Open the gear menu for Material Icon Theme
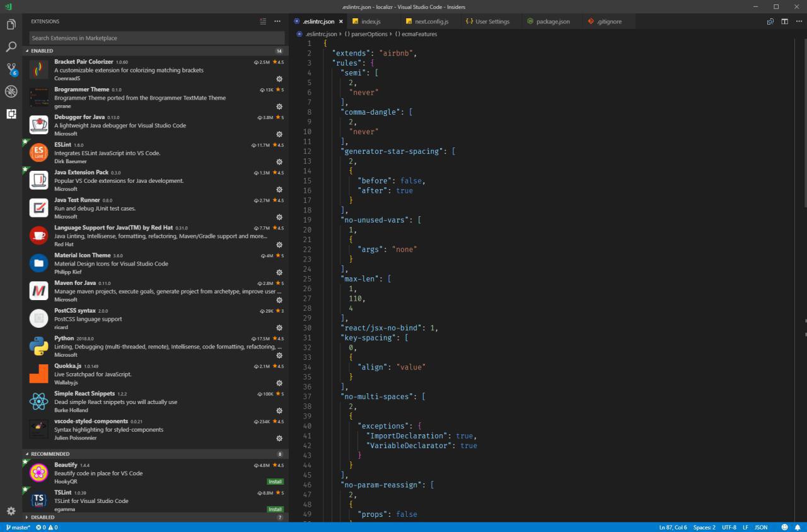Screen dimensions: 807x532 (x=279, y=272)
